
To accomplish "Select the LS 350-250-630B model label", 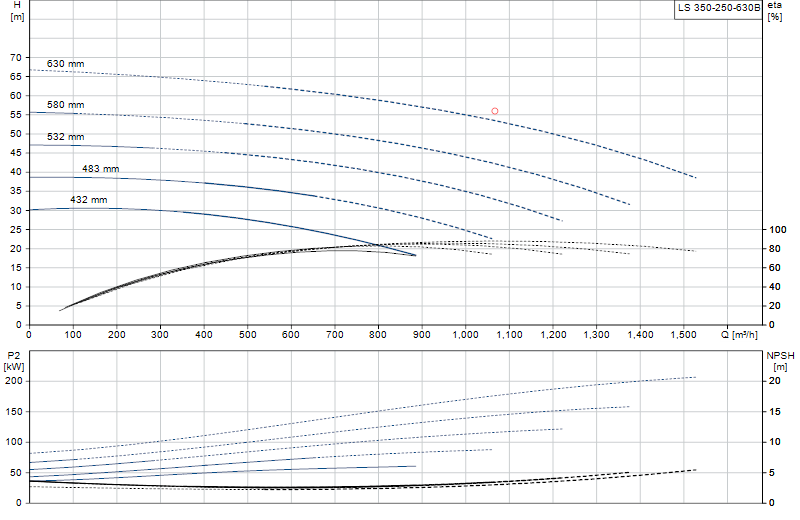I will click(718, 8).
